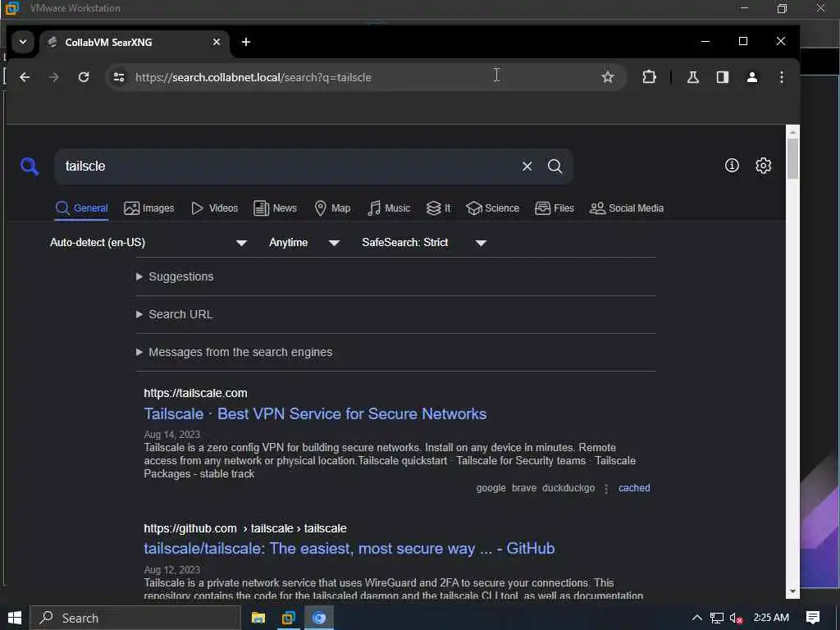The width and height of the screenshot is (840, 630).
Task: Open the notification center icon
Action: (813, 618)
